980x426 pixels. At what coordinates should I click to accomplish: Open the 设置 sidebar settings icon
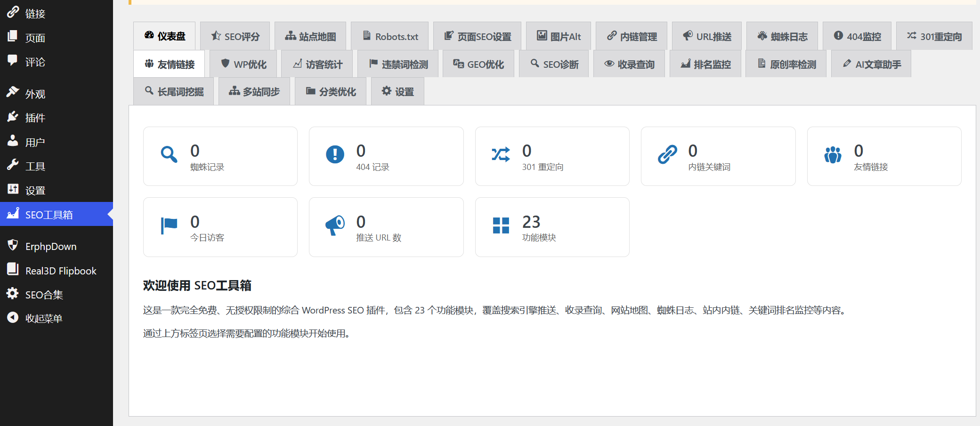[13, 189]
